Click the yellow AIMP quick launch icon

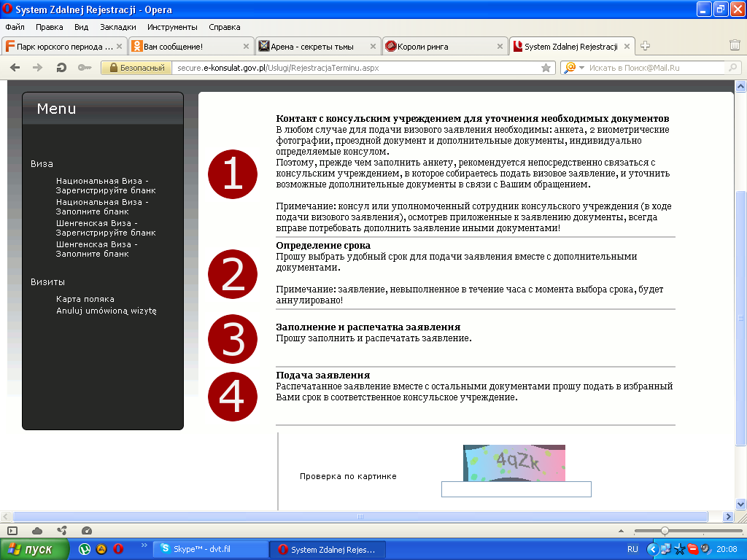pos(101,549)
